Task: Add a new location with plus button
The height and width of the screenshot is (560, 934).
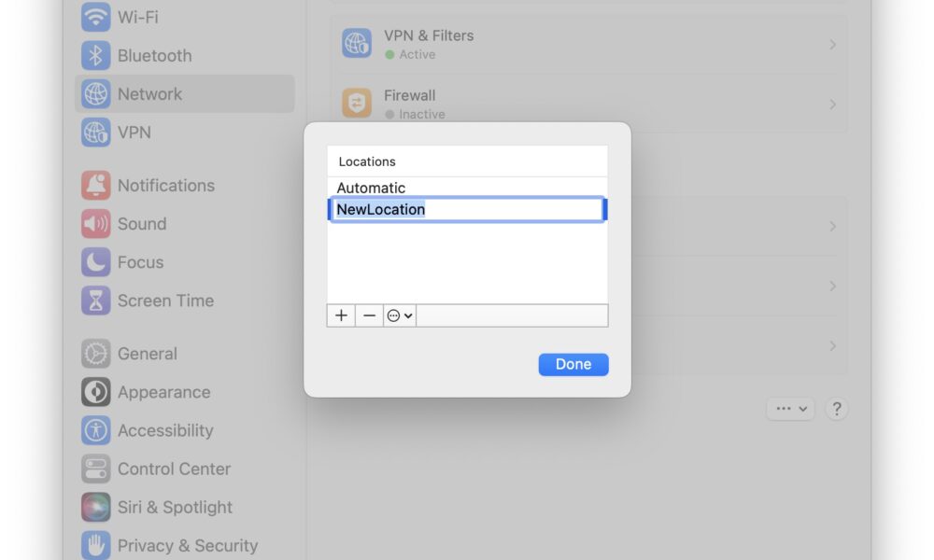Action: click(x=341, y=315)
